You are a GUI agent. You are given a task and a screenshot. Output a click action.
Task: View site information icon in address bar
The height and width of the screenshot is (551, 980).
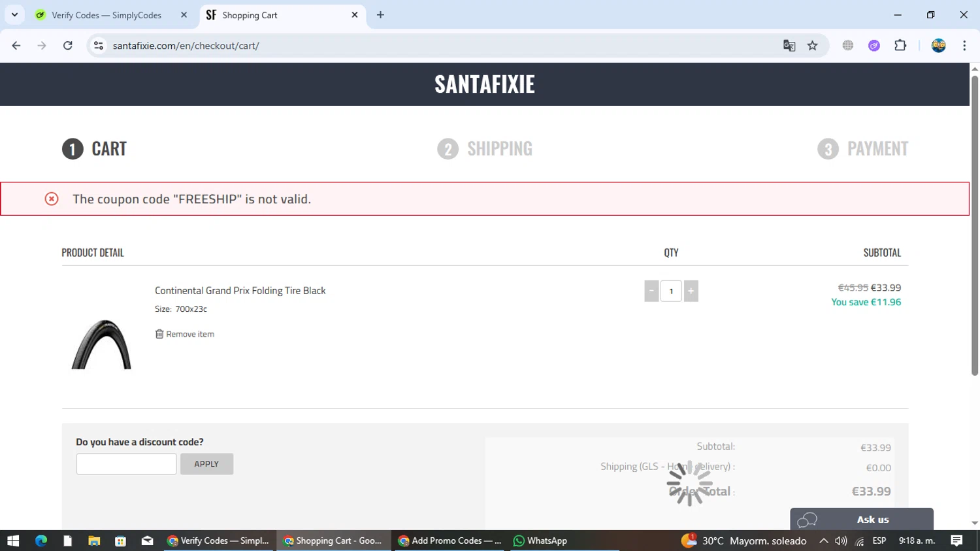click(99, 46)
